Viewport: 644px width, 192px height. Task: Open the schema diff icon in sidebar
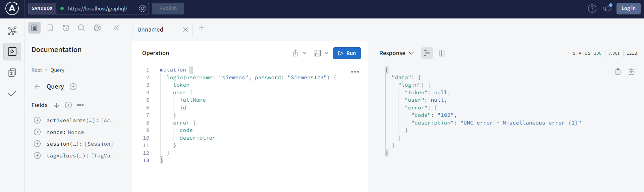[x=12, y=73]
